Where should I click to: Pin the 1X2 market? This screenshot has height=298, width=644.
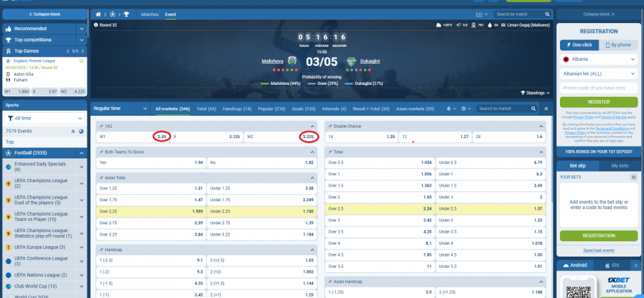[x=101, y=126]
